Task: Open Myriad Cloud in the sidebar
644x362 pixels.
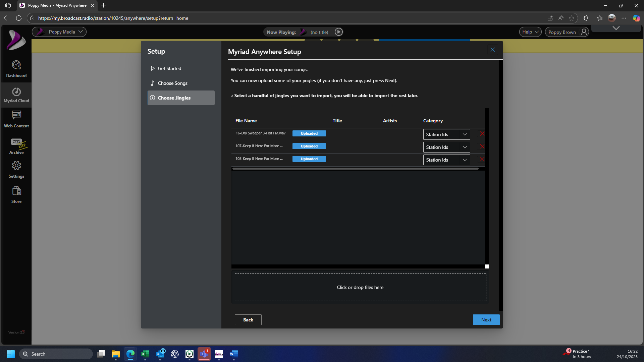Action: 16,95
